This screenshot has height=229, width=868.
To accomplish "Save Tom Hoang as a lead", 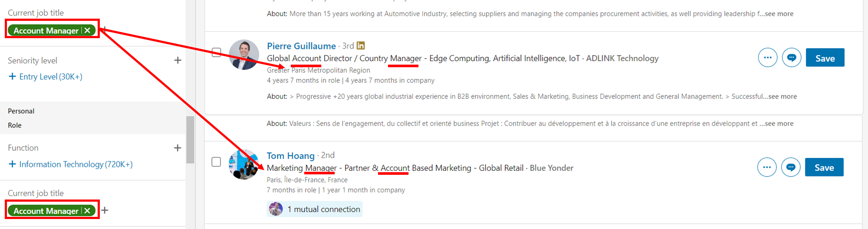I will 824,167.
